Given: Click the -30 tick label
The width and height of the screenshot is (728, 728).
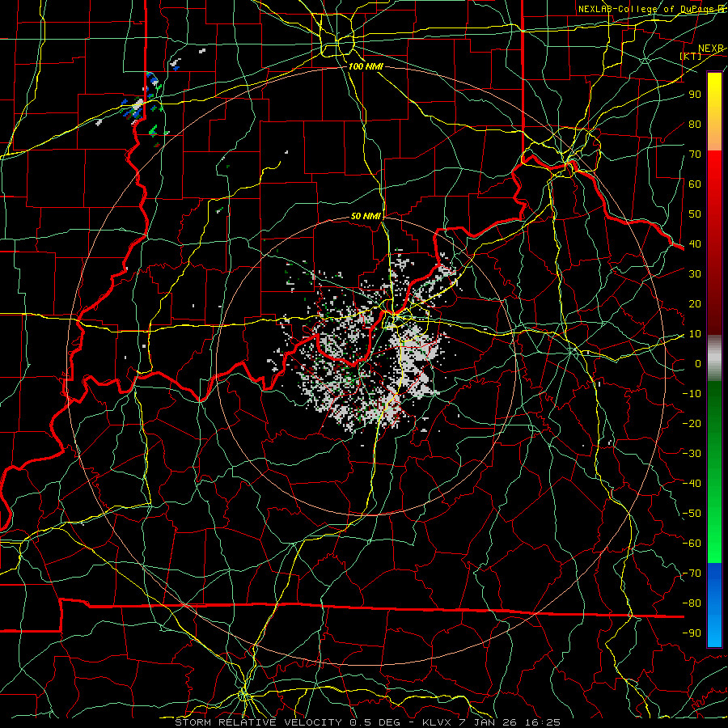Looking at the screenshot, I should [692, 454].
